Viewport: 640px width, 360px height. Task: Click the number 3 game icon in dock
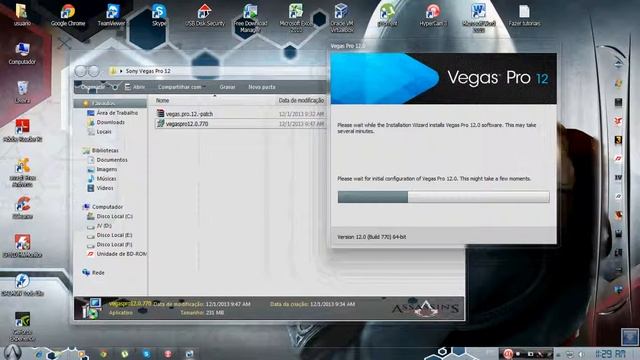[x=618, y=140]
